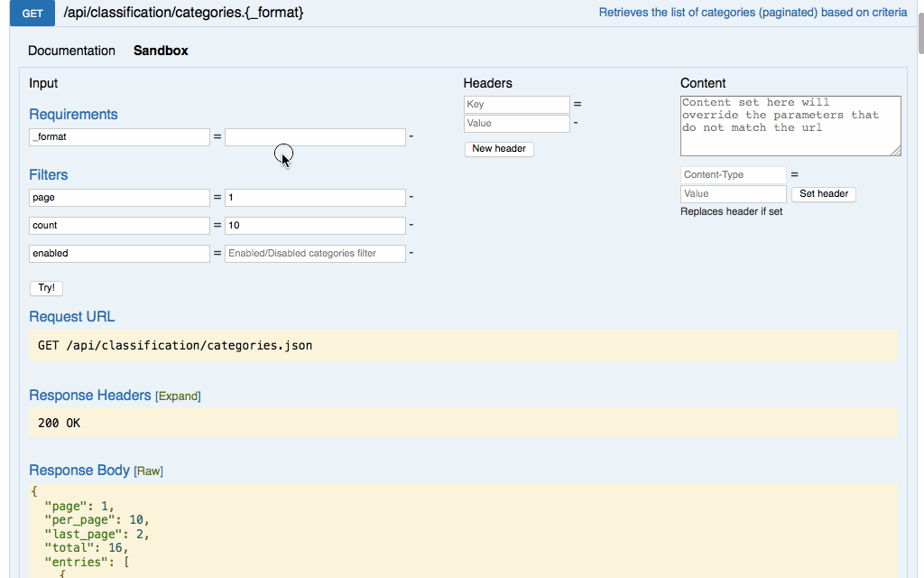
Task: Expand the Response Headers section
Action: [x=178, y=396]
